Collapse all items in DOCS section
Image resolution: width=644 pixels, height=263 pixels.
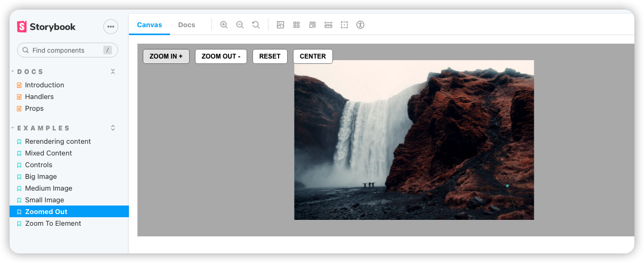(113, 72)
